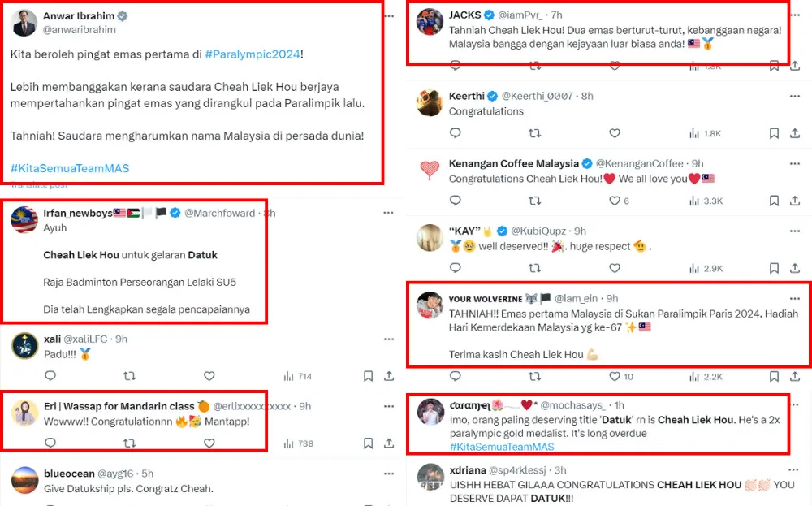
Task: Share the YOUR WOLVERINE tweet
Action: pos(794,377)
